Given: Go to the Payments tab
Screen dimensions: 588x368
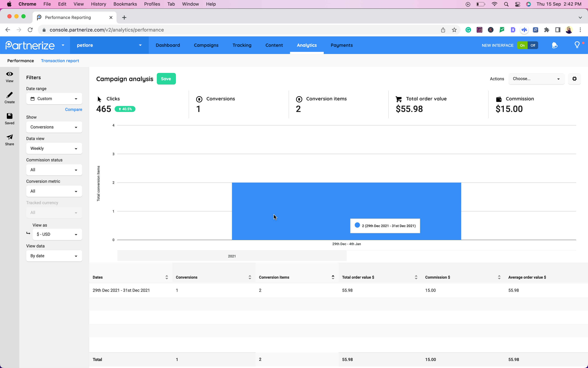Looking at the screenshot, I should (342, 45).
